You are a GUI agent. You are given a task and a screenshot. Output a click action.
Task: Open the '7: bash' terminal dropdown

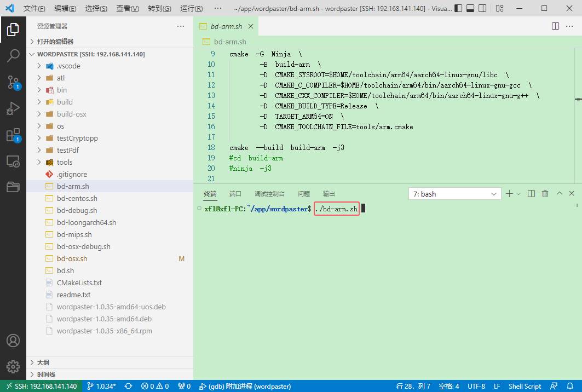[454, 194]
